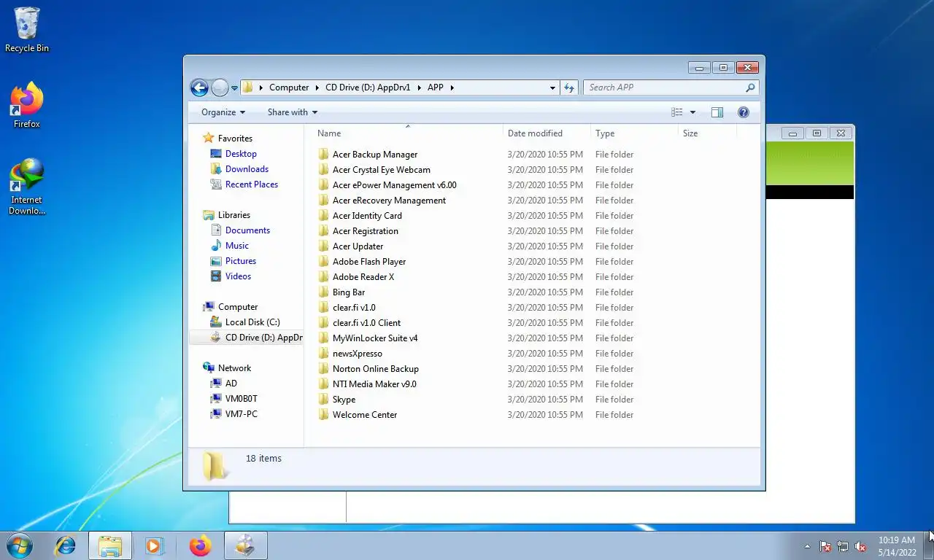Select the Norton Online Backup folder icon
This screenshot has width=934, height=560.
coord(324,369)
